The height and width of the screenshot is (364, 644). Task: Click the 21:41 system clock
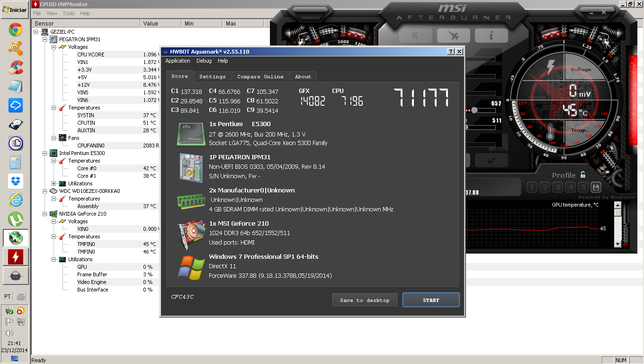coord(14,343)
